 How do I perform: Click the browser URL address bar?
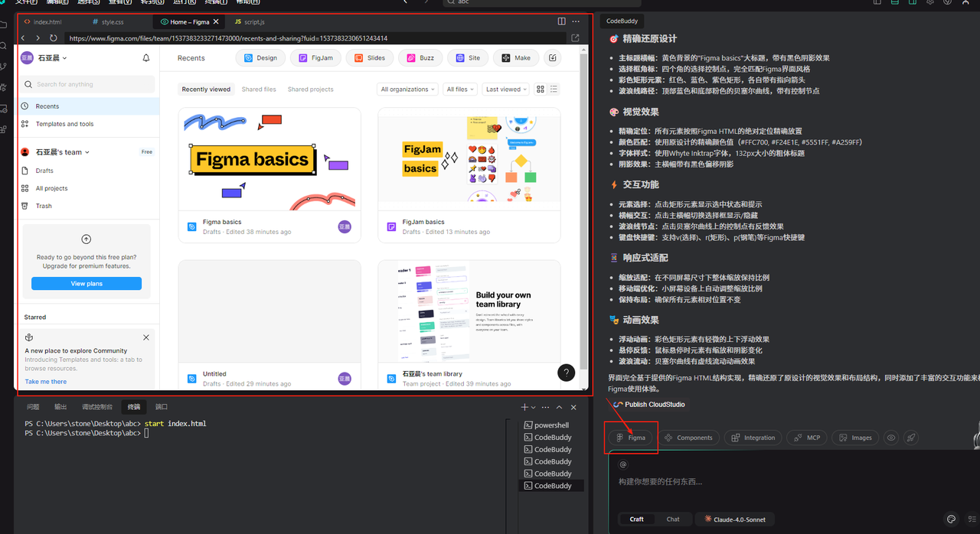(x=314, y=38)
